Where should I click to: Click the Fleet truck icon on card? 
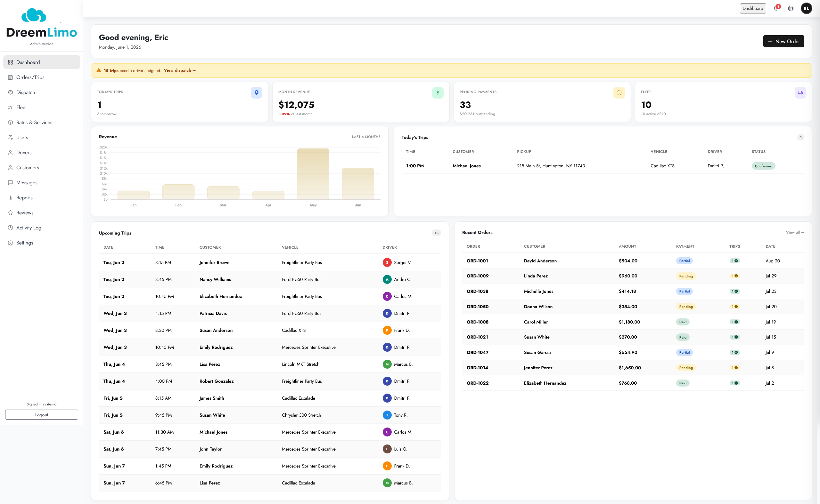click(800, 93)
